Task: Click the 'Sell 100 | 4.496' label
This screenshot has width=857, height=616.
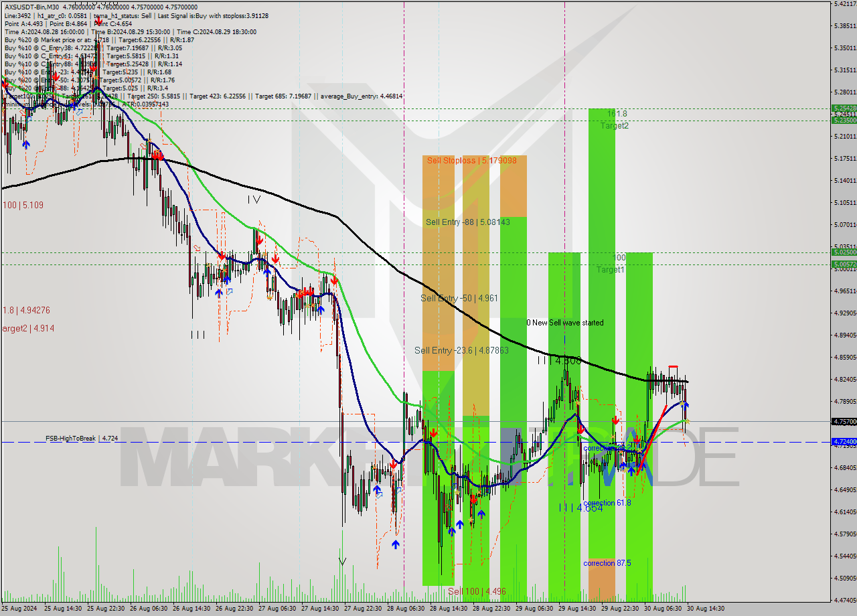Action: click(x=477, y=591)
